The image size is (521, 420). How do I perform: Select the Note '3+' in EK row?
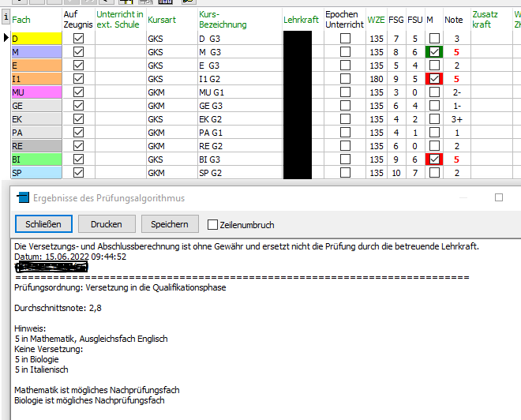456,119
